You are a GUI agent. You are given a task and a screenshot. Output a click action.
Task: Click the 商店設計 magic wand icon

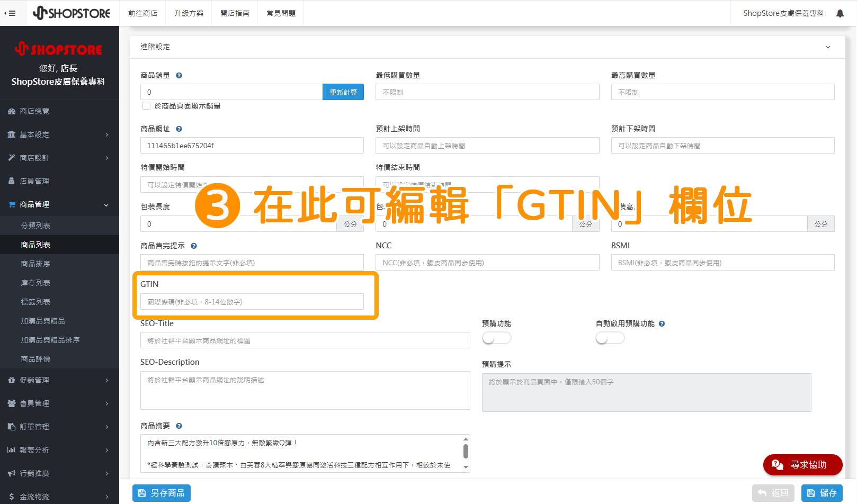(12, 158)
